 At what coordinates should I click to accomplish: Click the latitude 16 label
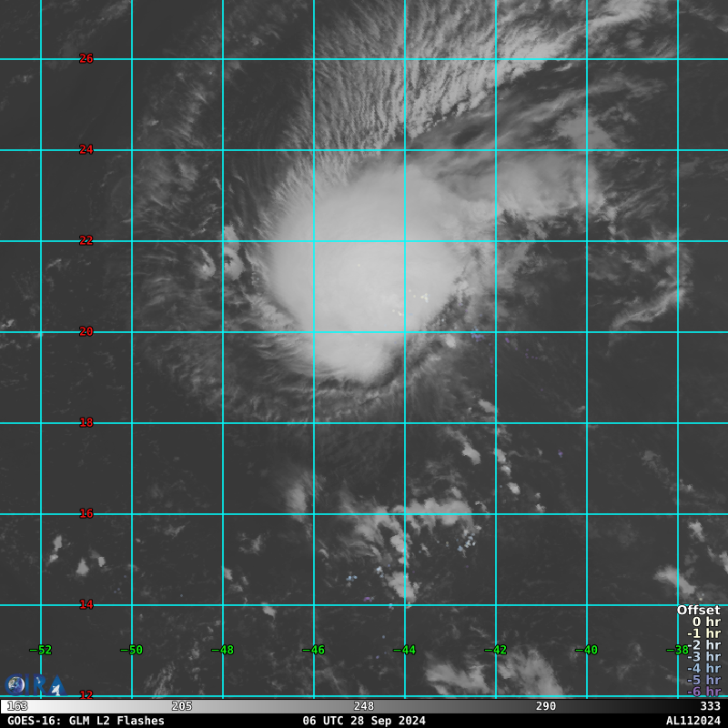coord(86,513)
